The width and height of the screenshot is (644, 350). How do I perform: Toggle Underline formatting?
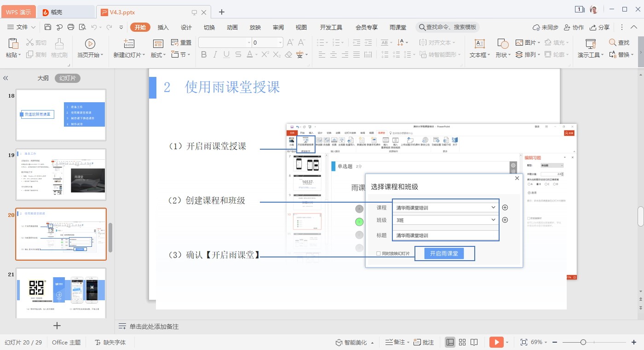(x=226, y=54)
